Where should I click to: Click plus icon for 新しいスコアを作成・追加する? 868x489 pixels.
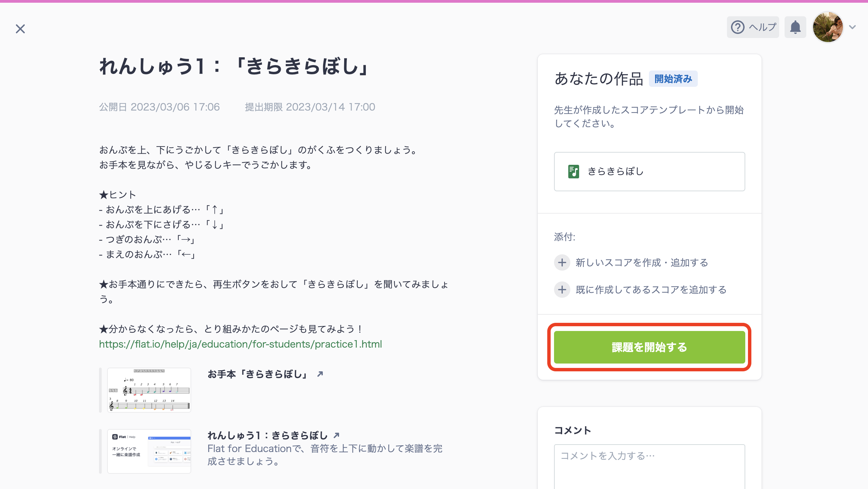562,262
